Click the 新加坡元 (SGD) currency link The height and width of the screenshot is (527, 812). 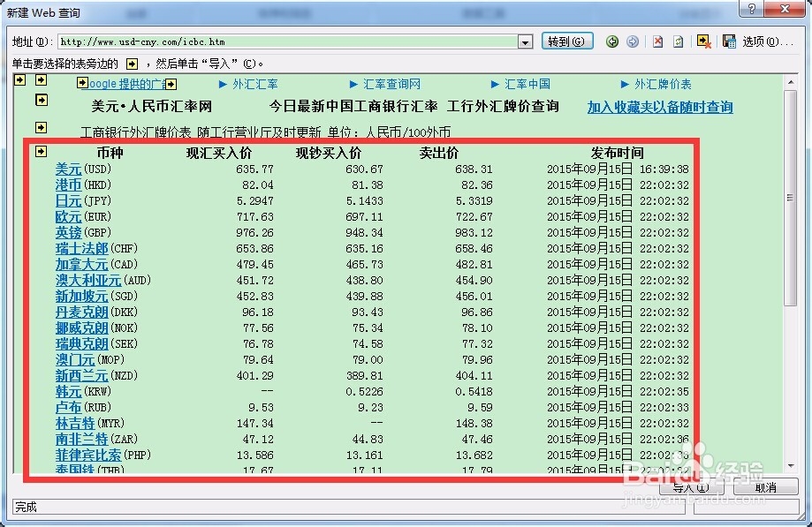pos(82,297)
